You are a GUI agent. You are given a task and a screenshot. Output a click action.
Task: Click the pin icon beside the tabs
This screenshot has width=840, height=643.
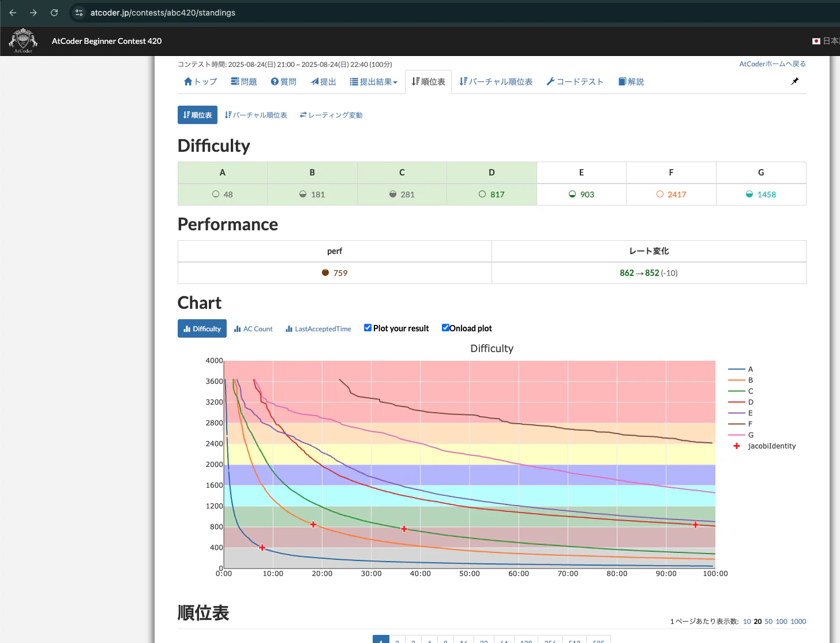[x=794, y=81]
